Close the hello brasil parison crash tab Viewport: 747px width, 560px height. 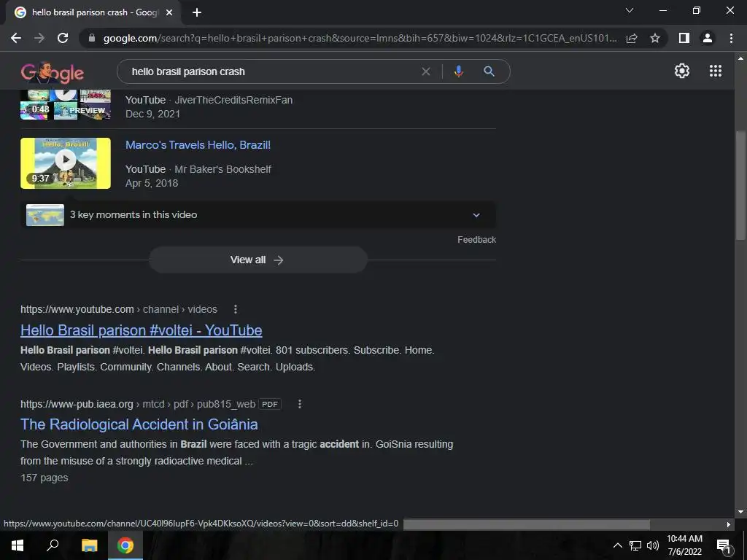169,13
